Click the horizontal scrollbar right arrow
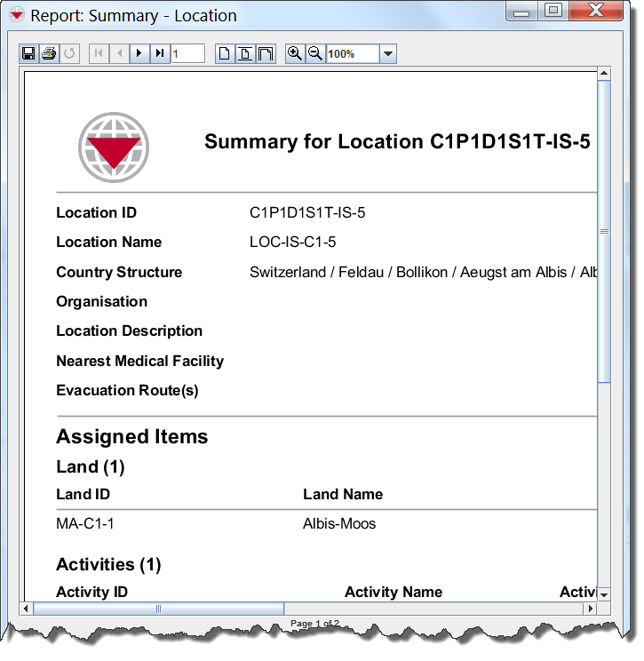The width and height of the screenshot is (644, 661). pyautogui.click(x=590, y=609)
